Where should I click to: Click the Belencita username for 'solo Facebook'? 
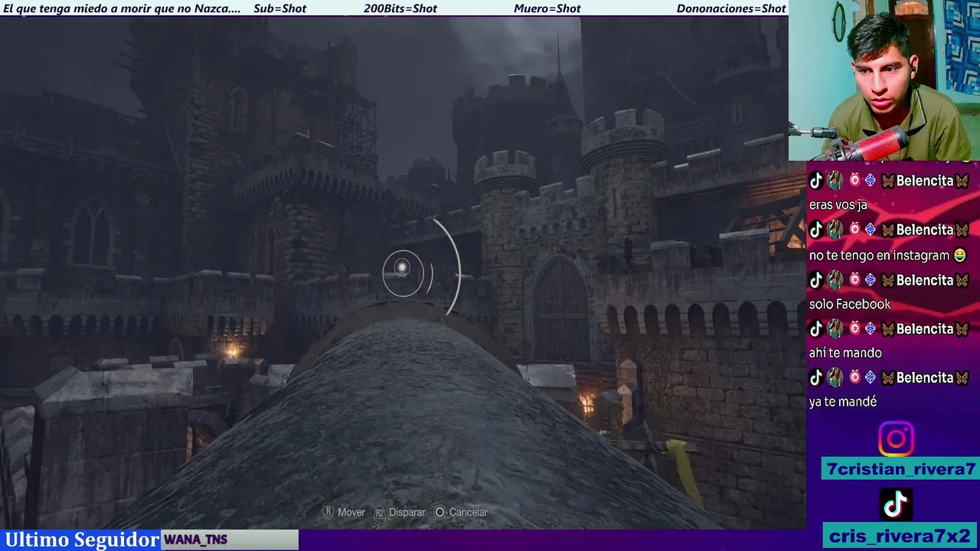925,280
